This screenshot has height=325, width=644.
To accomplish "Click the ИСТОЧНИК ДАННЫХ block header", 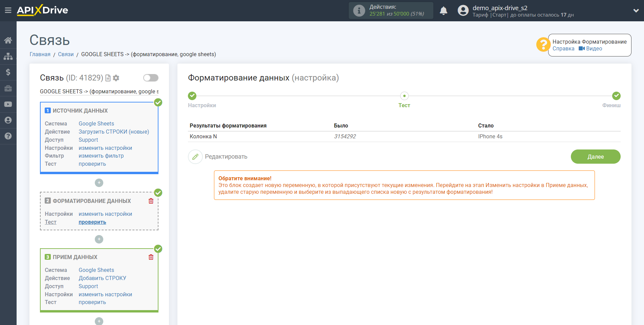I will [x=80, y=111].
